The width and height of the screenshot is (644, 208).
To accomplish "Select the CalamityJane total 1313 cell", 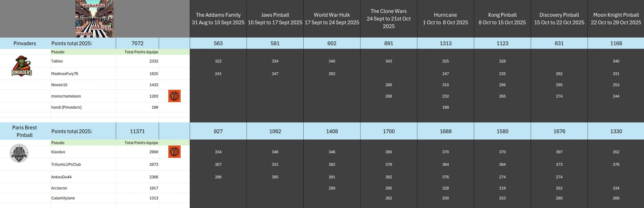I will tap(137, 198).
